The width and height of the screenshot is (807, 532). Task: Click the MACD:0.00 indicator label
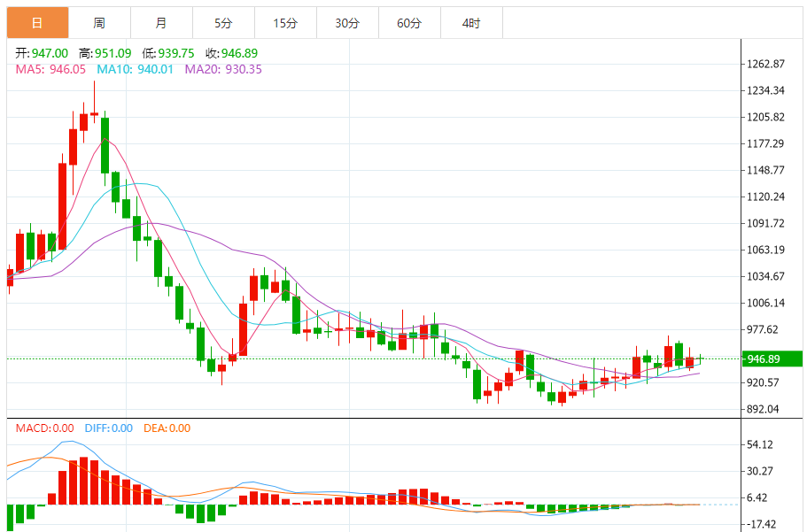tap(45, 428)
